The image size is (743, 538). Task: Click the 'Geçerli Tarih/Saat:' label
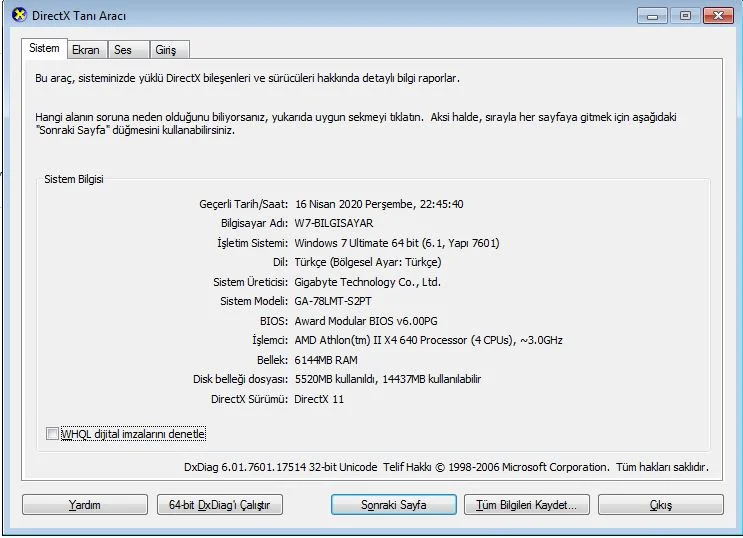244,204
